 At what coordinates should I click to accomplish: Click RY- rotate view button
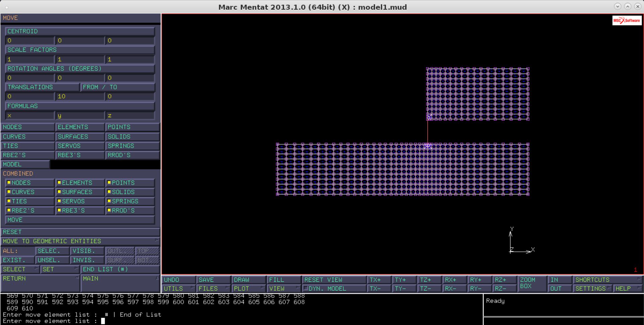coord(479,288)
